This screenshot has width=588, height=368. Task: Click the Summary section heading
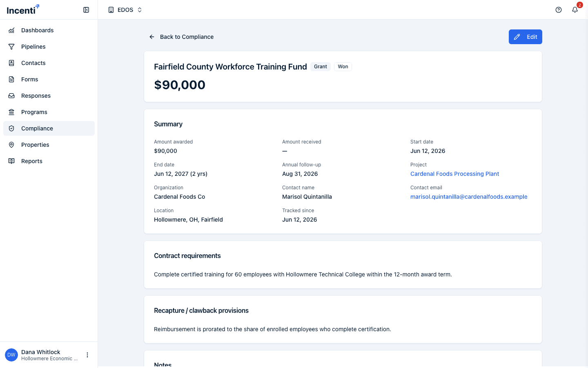[168, 124]
